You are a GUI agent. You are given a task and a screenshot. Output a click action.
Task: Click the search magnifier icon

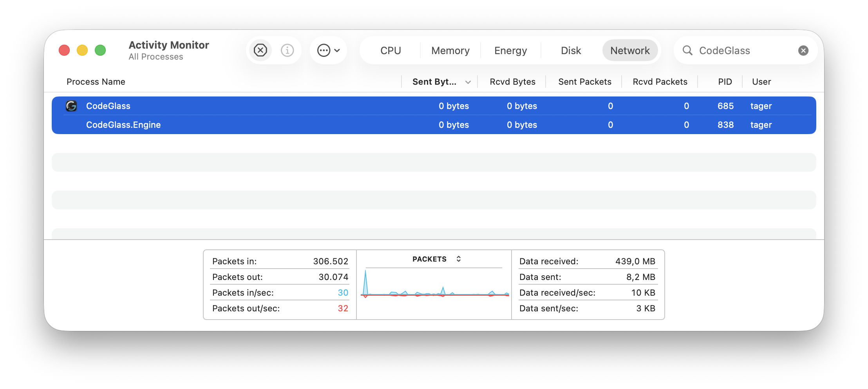click(x=687, y=50)
